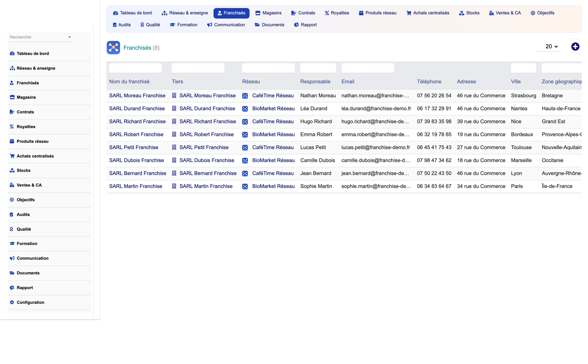Open the 20 rows-per-page dropdown
The image size is (588, 364).
click(548, 47)
